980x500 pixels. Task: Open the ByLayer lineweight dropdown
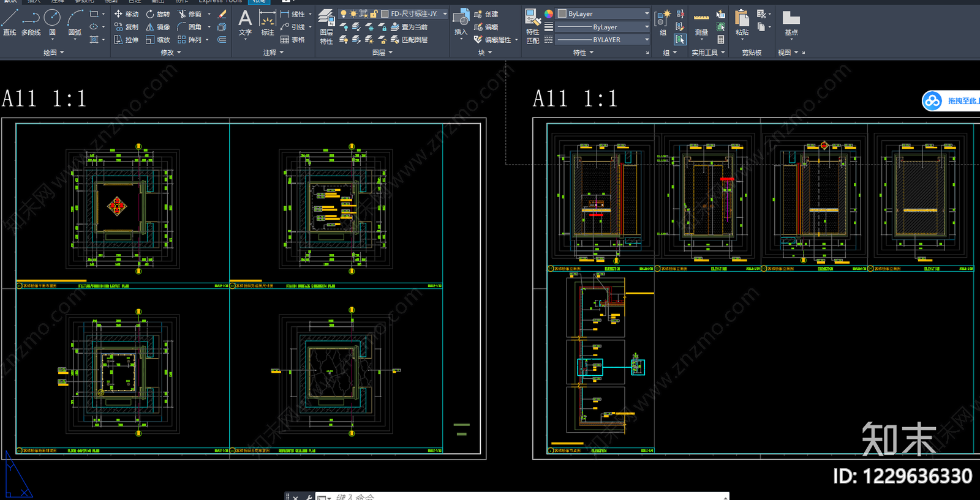point(647,27)
